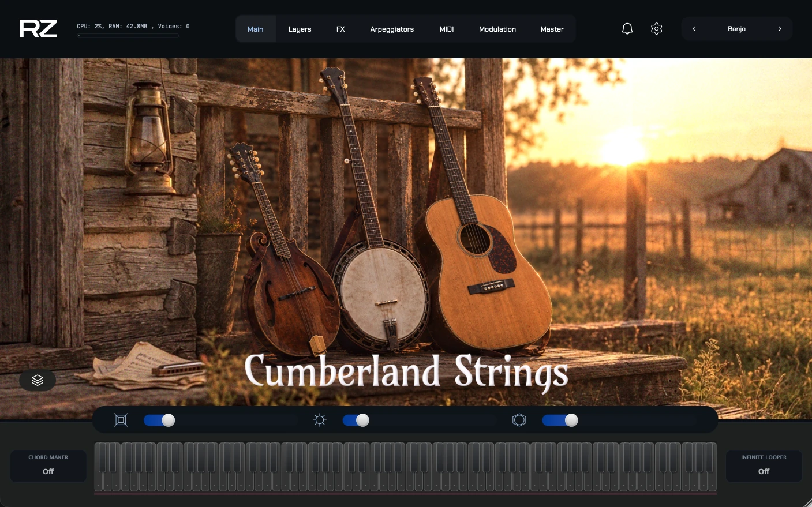The height and width of the screenshot is (507, 812).
Task: Click the CPU usage meter bar
Action: [x=128, y=36]
